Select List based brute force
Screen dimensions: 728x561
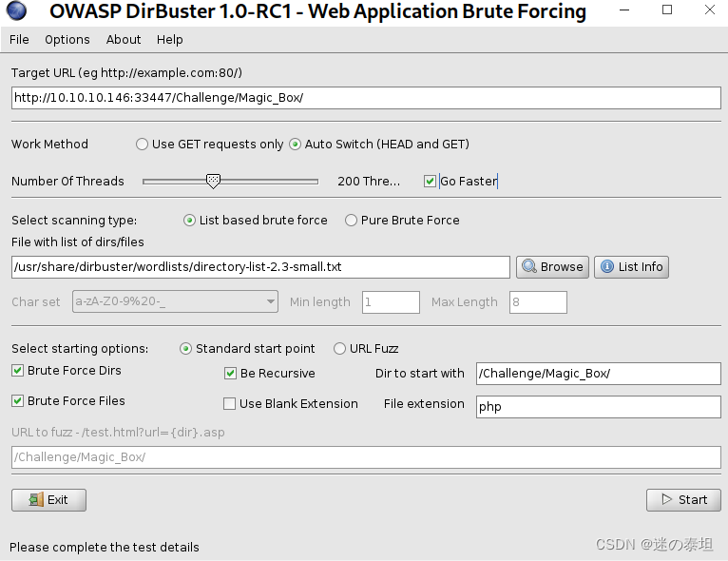click(189, 221)
